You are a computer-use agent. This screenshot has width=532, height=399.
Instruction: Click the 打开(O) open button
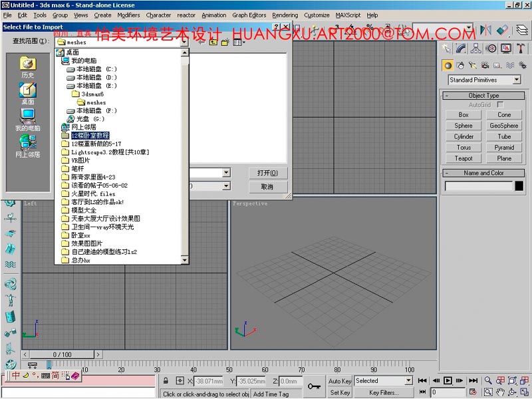coord(268,173)
